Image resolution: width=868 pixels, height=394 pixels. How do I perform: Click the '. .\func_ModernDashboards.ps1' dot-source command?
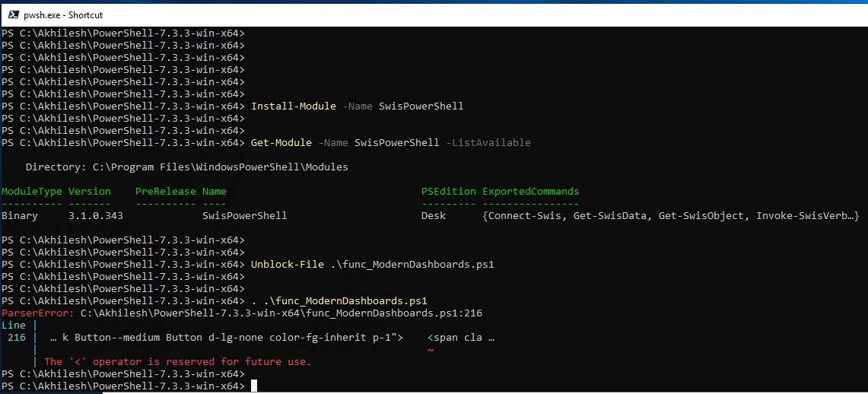tap(339, 301)
